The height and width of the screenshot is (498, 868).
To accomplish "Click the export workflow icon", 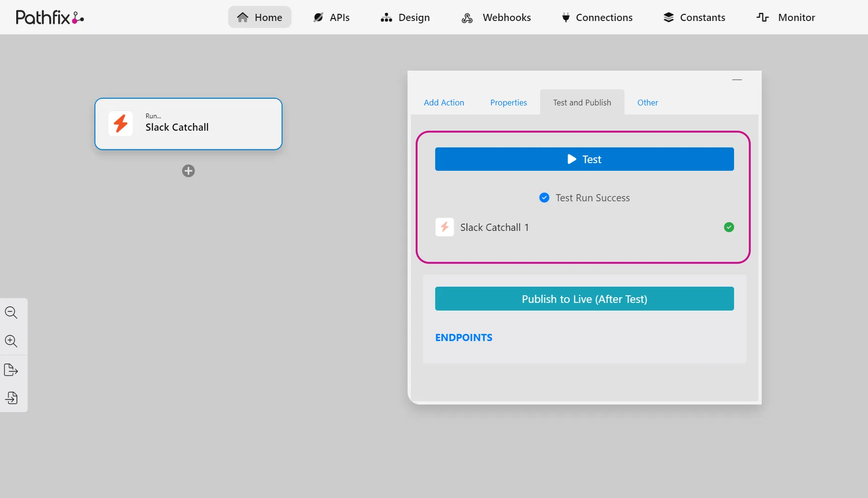I will pyautogui.click(x=11, y=370).
